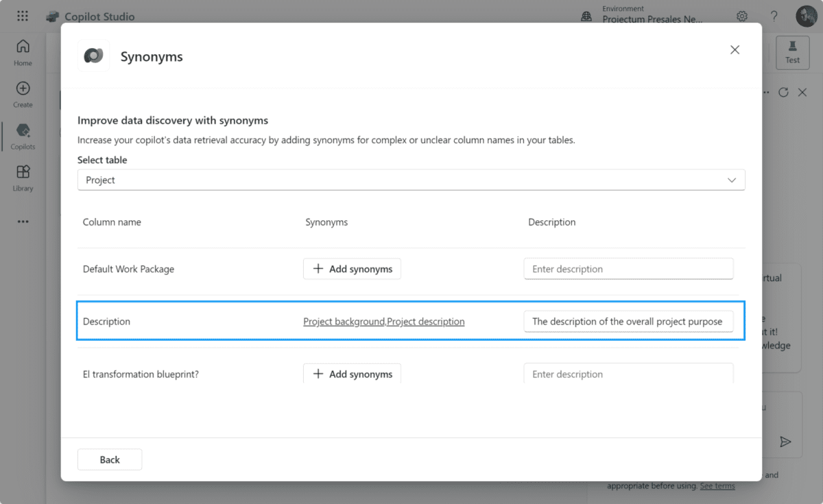Refresh the test conversation
The image size is (823, 504).
(x=783, y=92)
